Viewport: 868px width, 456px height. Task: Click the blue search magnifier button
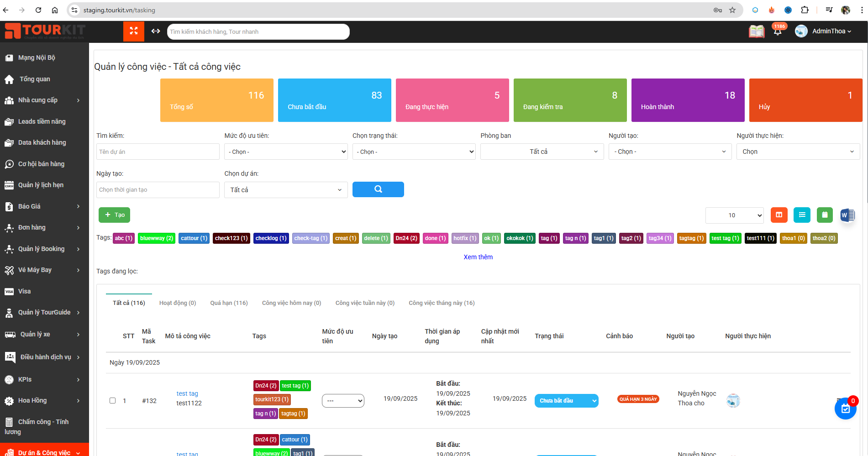[x=378, y=189]
